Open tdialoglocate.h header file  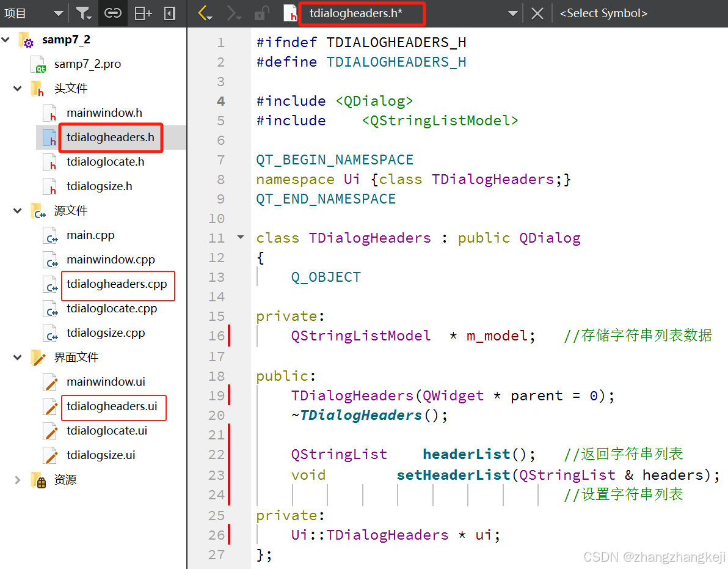click(x=106, y=162)
